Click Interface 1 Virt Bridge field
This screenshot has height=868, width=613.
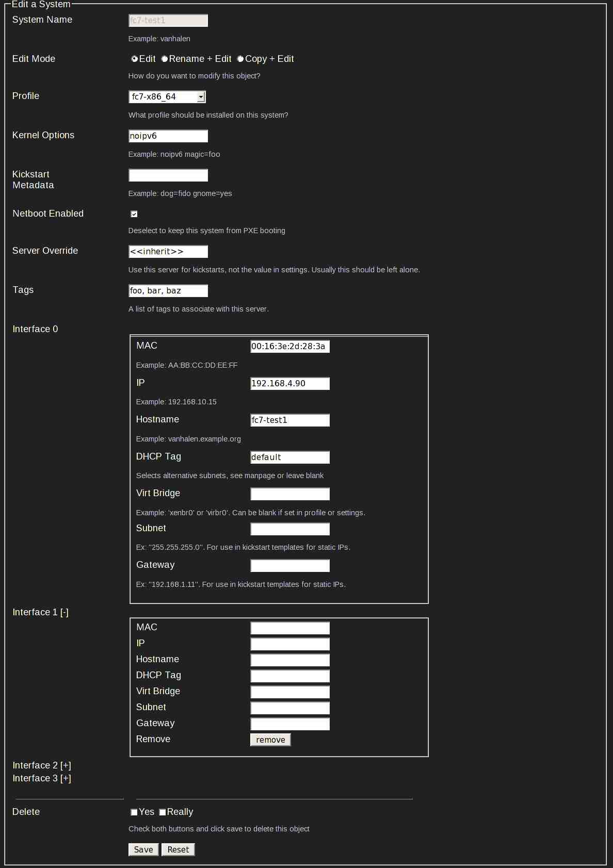[x=290, y=692]
